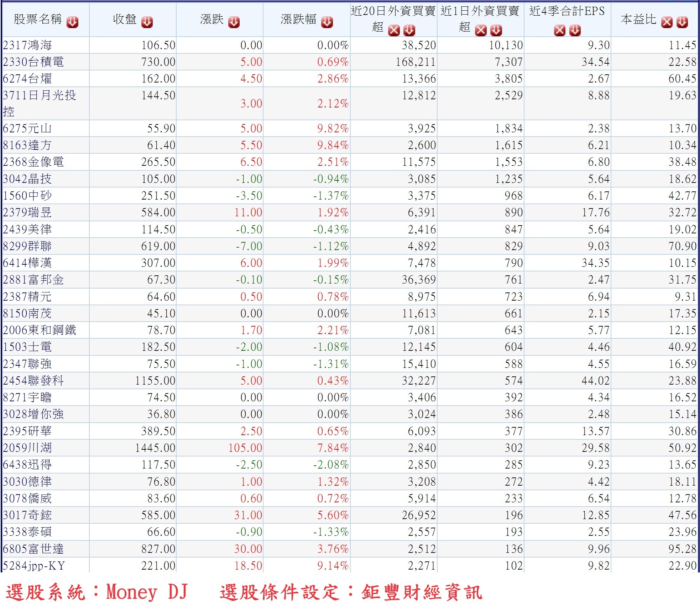Select 台積電 closing price 730.00
Viewport: 700px width, 613px height.
(x=158, y=62)
